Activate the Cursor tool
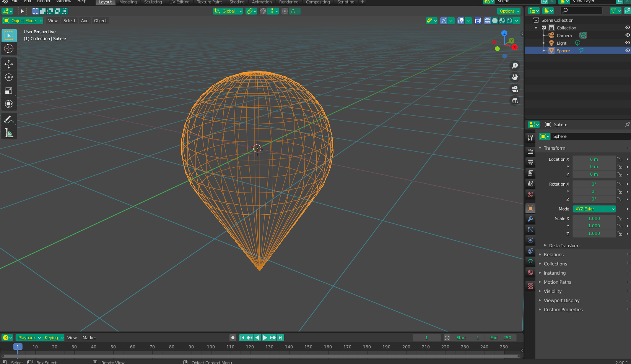The width and height of the screenshot is (631, 364). click(x=9, y=49)
